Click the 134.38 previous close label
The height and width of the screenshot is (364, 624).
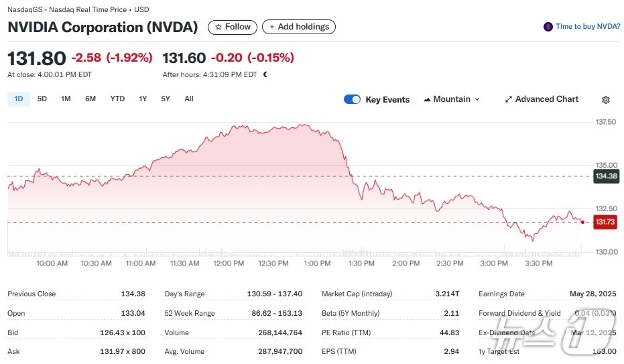[x=605, y=176]
